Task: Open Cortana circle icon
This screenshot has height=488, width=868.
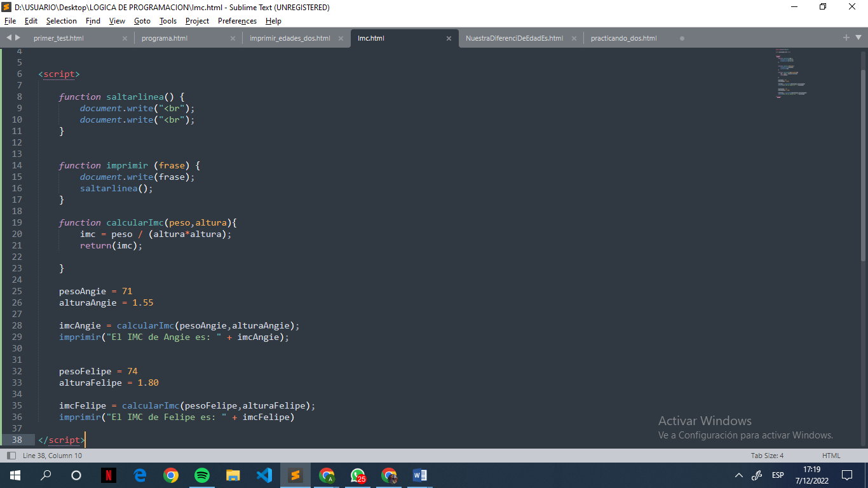Action: [x=76, y=475]
